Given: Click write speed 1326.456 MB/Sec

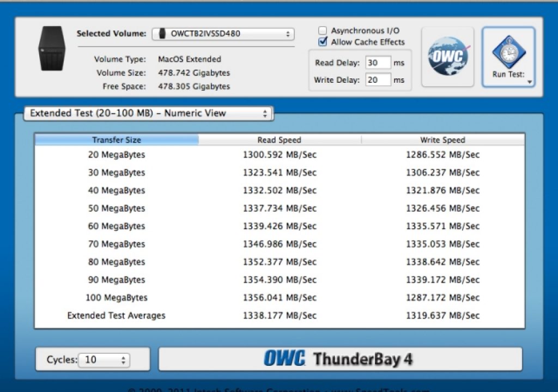Looking at the screenshot, I should click(442, 208).
